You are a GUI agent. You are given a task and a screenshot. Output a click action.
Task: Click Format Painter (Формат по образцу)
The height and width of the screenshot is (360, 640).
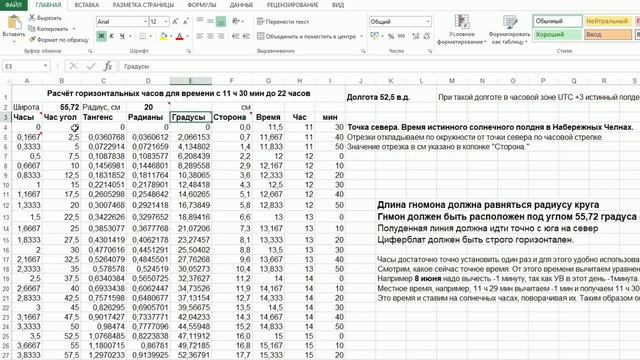58,40
